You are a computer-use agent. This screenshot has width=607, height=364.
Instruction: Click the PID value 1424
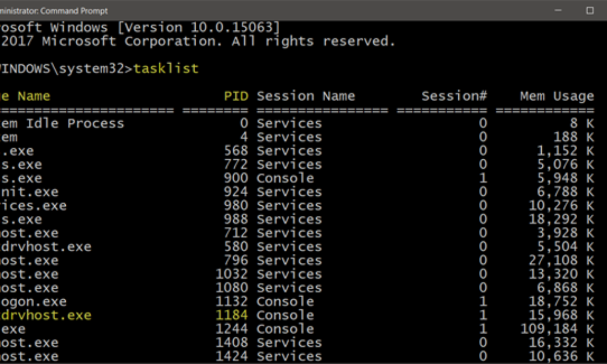232,356
